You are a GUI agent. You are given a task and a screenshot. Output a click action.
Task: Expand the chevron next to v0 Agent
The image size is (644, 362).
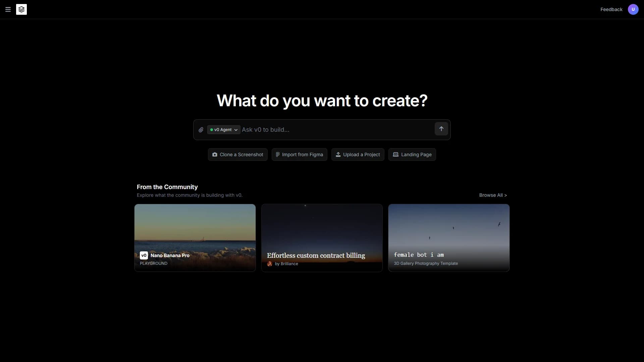click(x=236, y=130)
